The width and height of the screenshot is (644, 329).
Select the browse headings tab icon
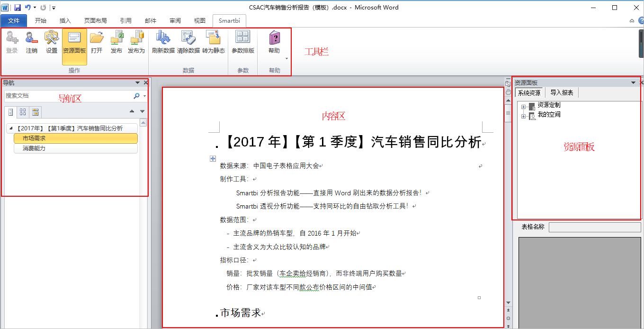(x=11, y=112)
